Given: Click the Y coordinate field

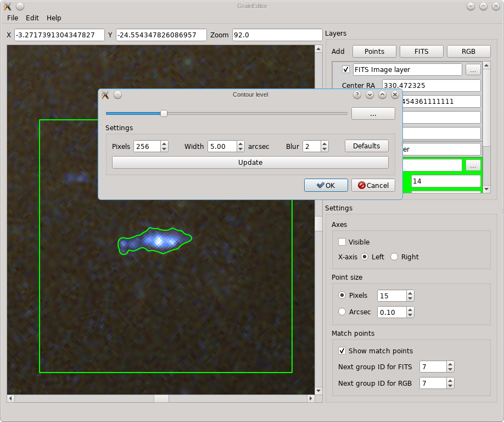Looking at the screenshot, I should pos(161,35).
